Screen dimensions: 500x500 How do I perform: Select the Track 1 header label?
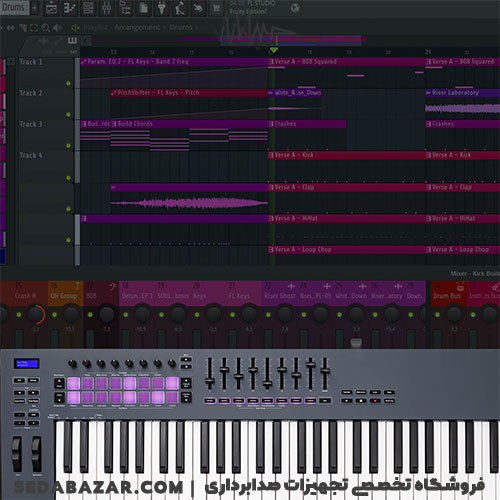tap(31, 62)
